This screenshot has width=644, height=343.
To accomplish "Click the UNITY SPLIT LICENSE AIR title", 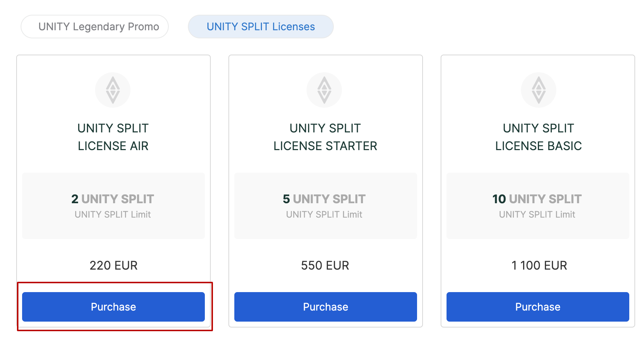I will point(113,137).
